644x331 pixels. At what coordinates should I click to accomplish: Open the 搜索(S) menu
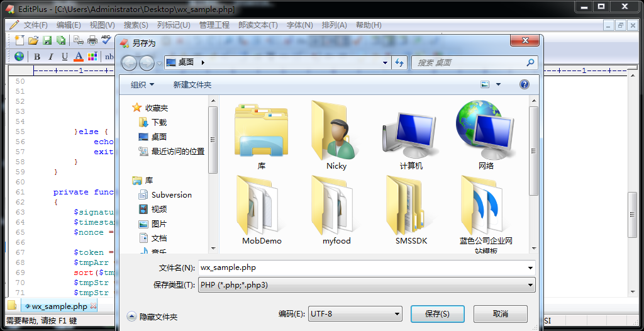point(136,25)
